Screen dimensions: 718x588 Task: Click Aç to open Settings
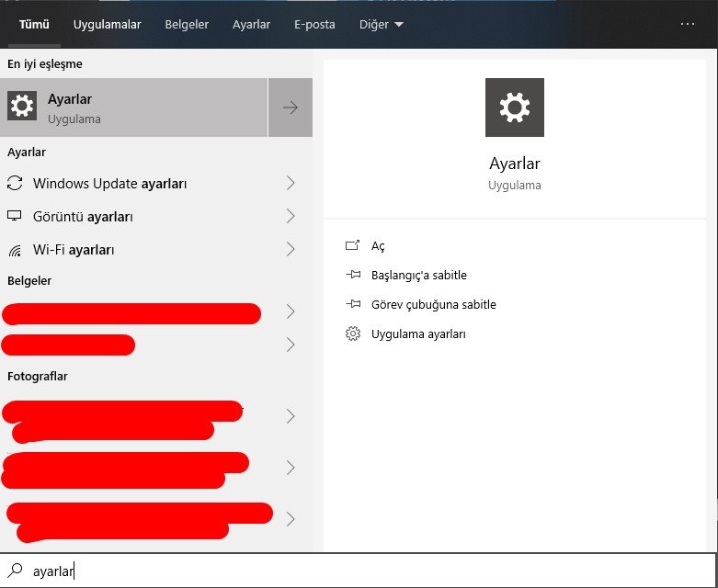[x=378, y=246]
